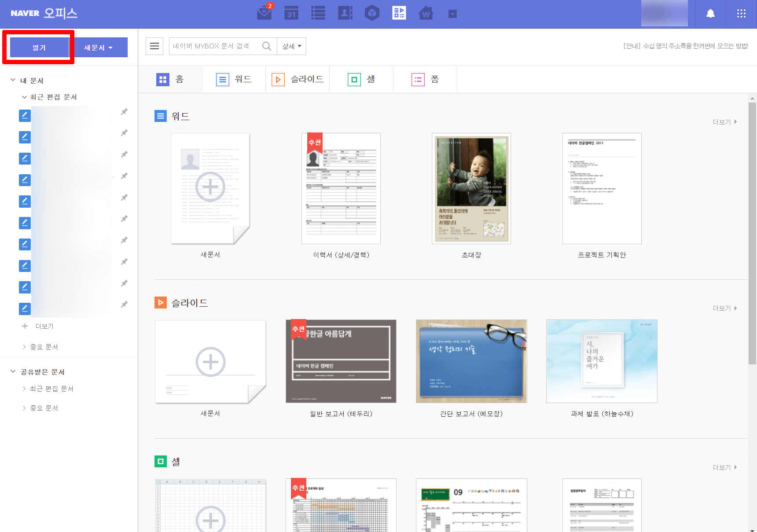Open the 프로젝트 기획안 template
The width and height of the screenshot is (757, 532).
click(x=602, y=188)
